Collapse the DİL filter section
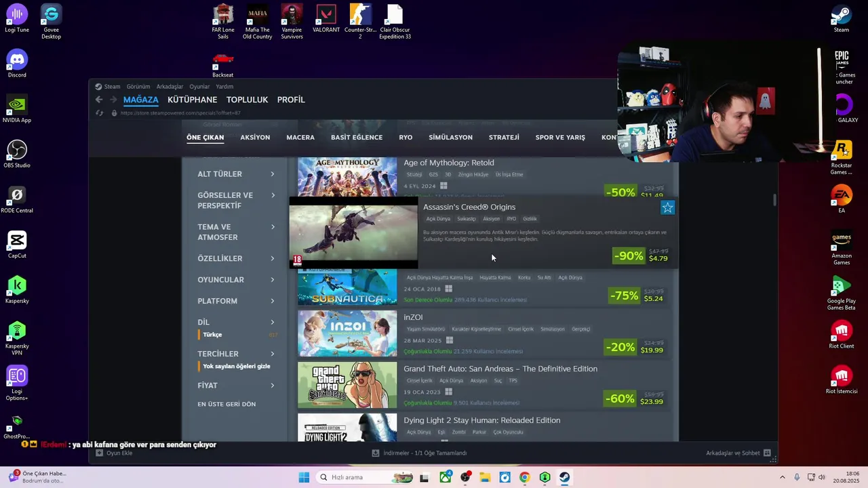 236,323
